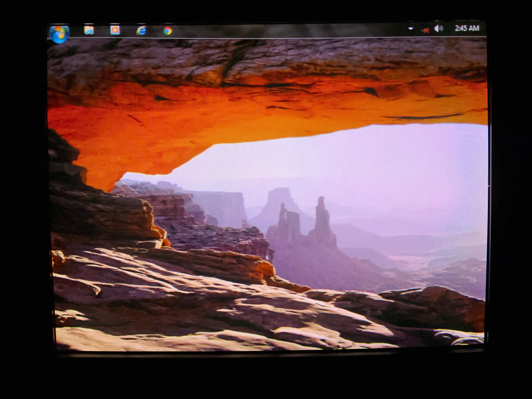Show hidden icons via tray arrow

(410, 29)
